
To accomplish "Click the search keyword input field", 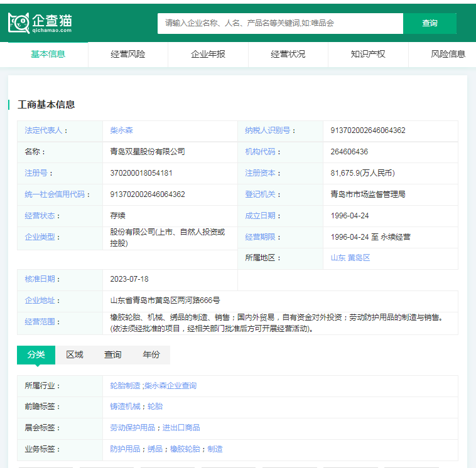I will 279,23.
